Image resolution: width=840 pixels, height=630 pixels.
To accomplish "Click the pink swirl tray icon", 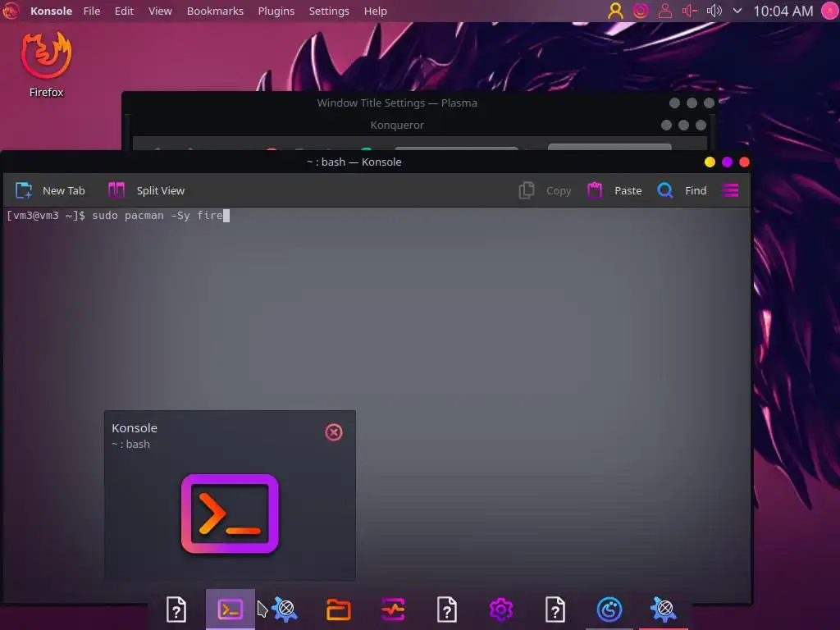I will pyautogui.click(x=640, y=11).
